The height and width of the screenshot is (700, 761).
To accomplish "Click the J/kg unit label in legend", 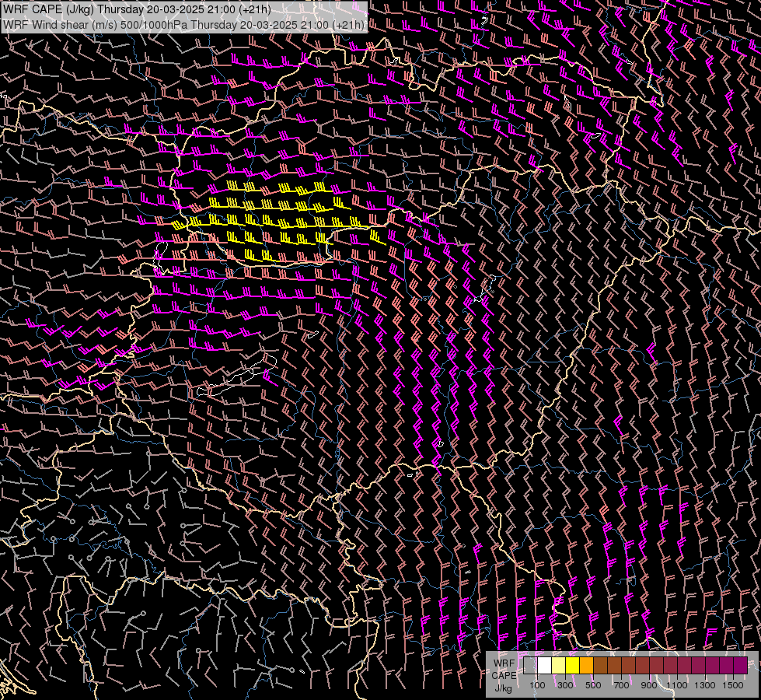I will [x=503, y=688].
